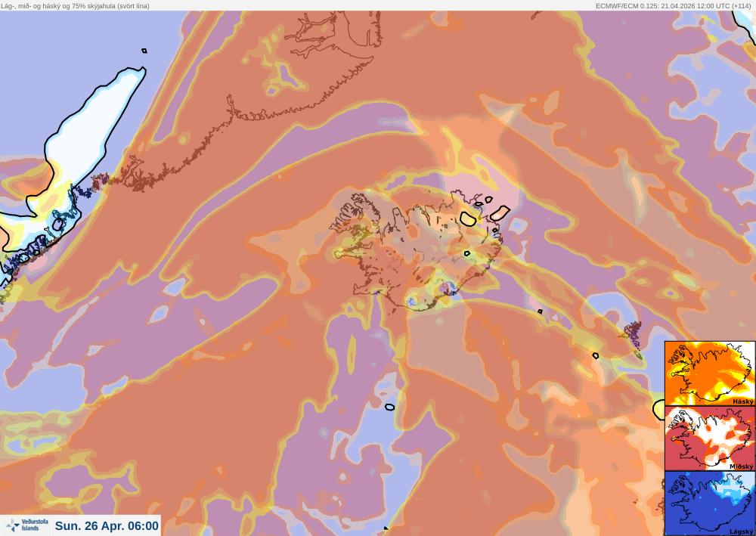Click the Lágský low cloud inset map
Image resolution: width=756 pixels, height=536 pixels.
(x=710, y=503)
